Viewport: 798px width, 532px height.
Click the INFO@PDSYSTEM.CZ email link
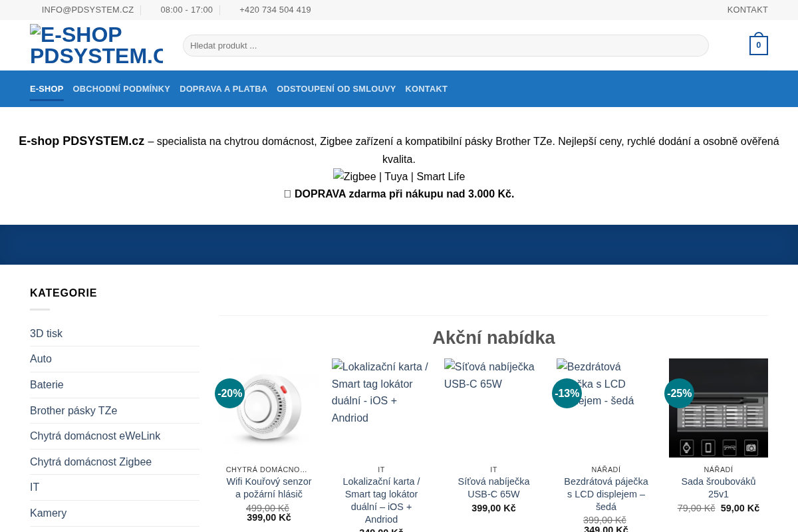(x=88, y=10)
